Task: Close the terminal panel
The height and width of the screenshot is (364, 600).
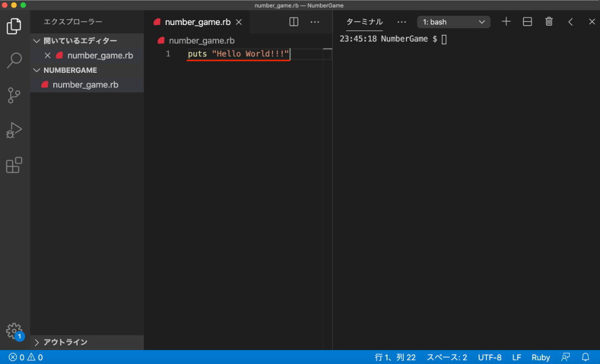Action: [592, 22]
